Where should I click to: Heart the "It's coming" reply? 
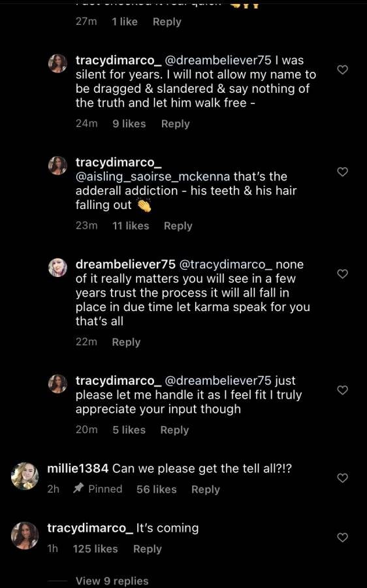point(343,538)
